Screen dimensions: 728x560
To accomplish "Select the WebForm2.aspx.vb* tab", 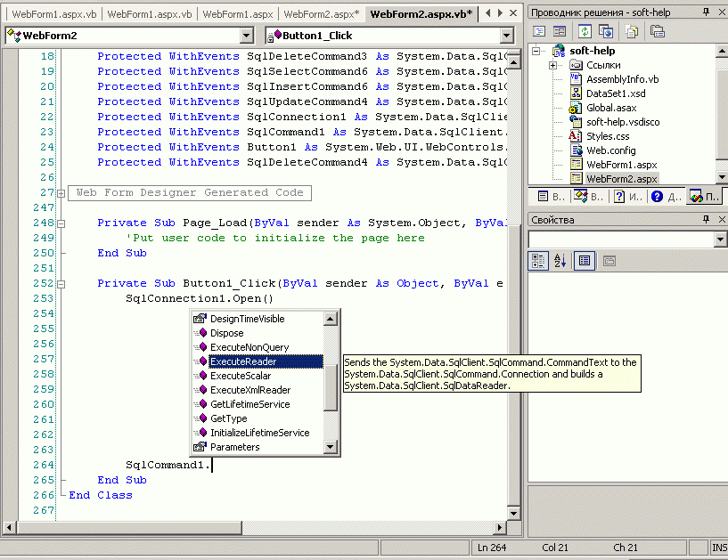I will (x=421, y=14).
